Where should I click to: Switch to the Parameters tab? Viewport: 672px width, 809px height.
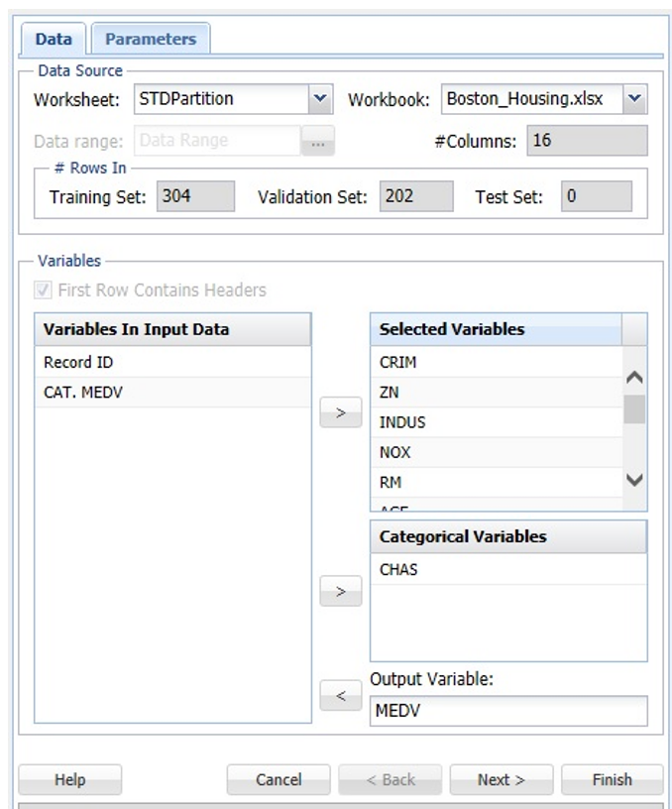click(x=151, y=40)
